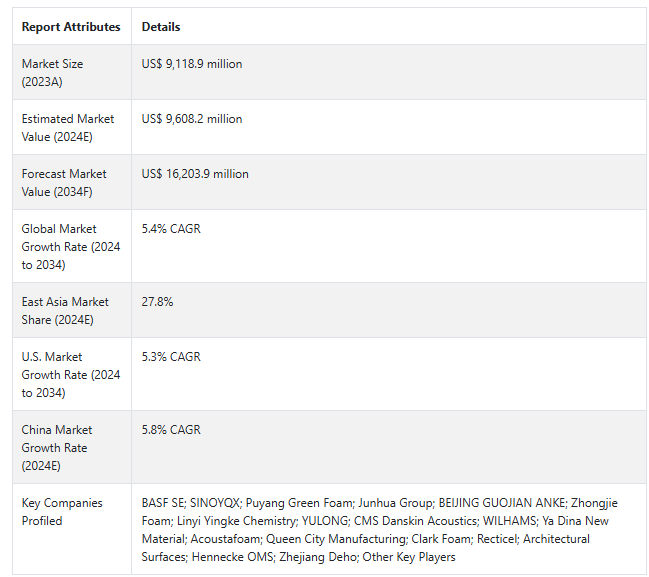This screenshot has width=649, height=577.
Task: Click the 5.4% CAGR value
Action: [x=171, y=229]
